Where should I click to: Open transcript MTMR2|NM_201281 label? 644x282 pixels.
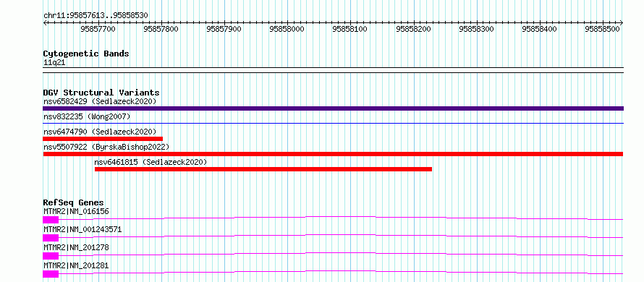76,265
